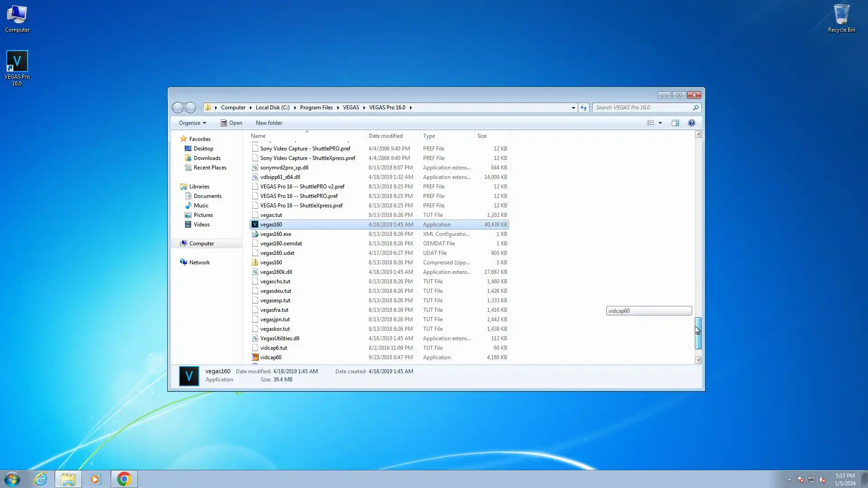Sort files by the Date modified column
This screenshot has width=868, height=488.
tap(385, 136)
